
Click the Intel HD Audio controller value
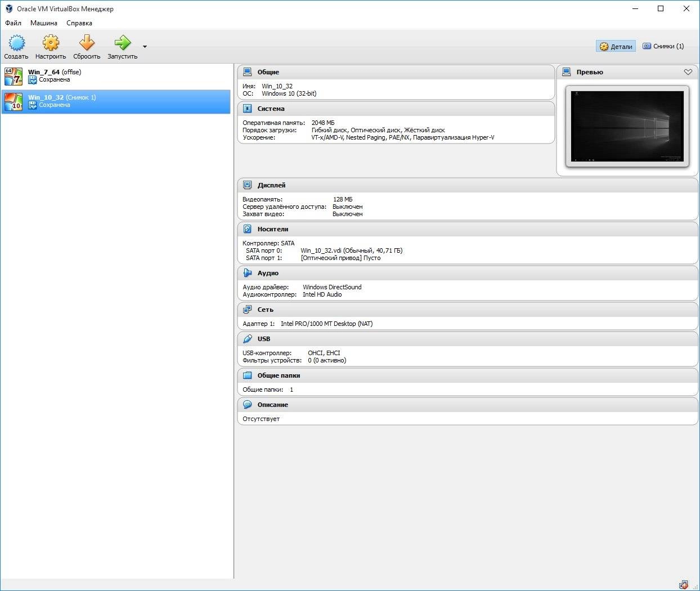click(x=322, y=294)
